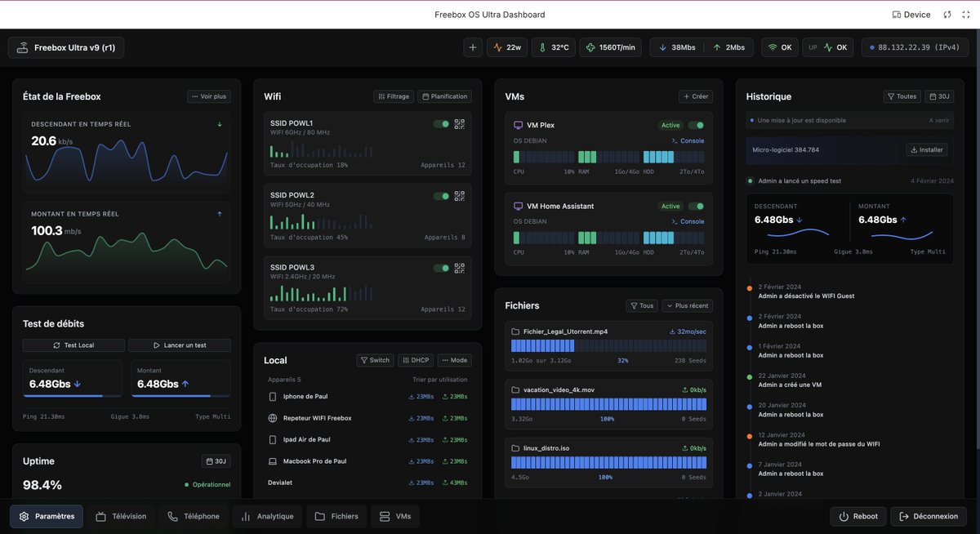980x534 pixels.
Task: Click the descendant real-time arrow icon
Action: 220,124
